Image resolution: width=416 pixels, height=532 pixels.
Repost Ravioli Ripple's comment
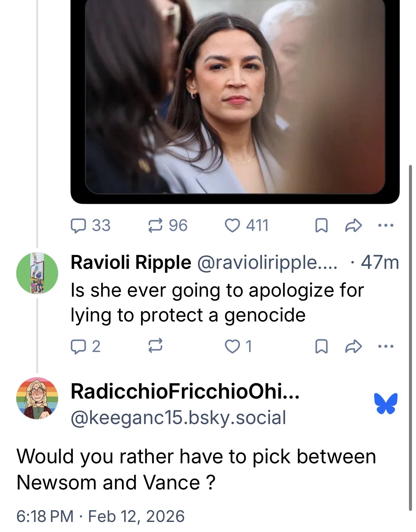coord(155,346)
